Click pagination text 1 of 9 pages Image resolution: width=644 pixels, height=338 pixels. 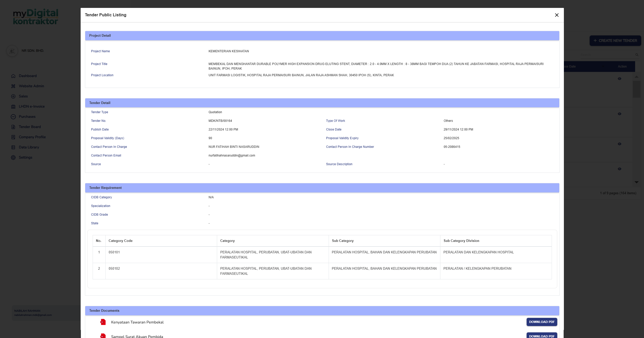(x=618, y=193)
